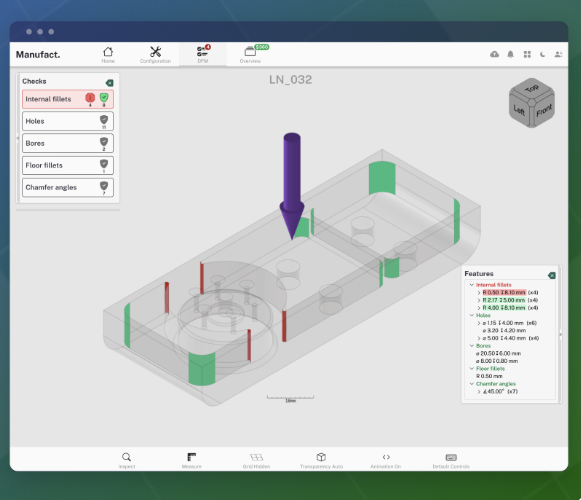
Task: Select the Inspect magnifier tool
Action: [126, 457]
